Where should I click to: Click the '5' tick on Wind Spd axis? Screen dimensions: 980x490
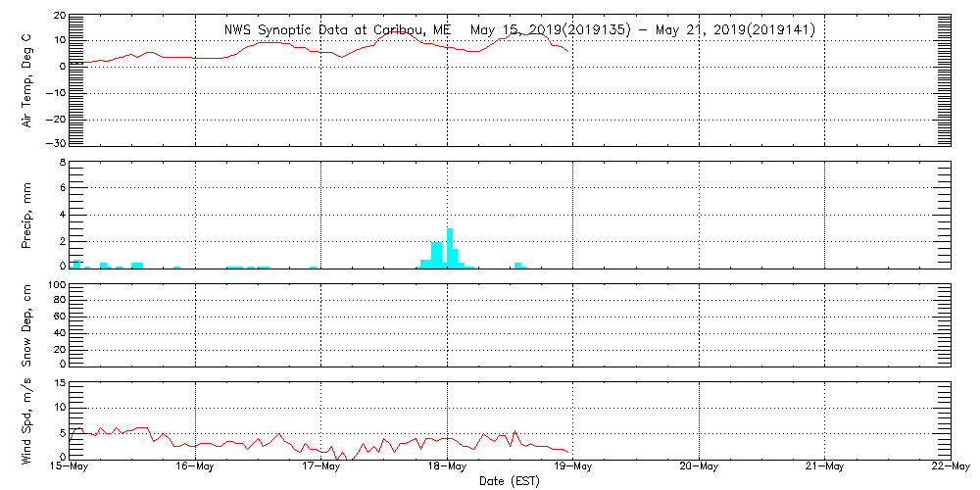pyautogui.click(x=61, y=433)
